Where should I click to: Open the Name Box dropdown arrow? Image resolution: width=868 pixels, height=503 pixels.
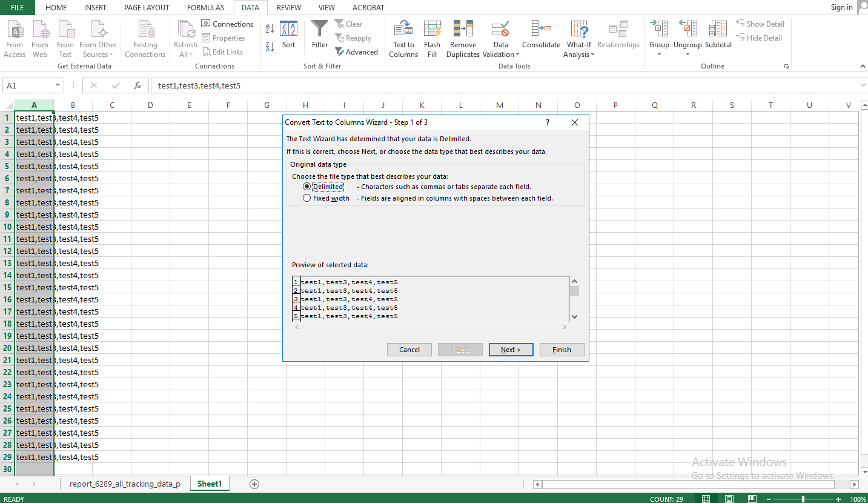pos(58,85)
